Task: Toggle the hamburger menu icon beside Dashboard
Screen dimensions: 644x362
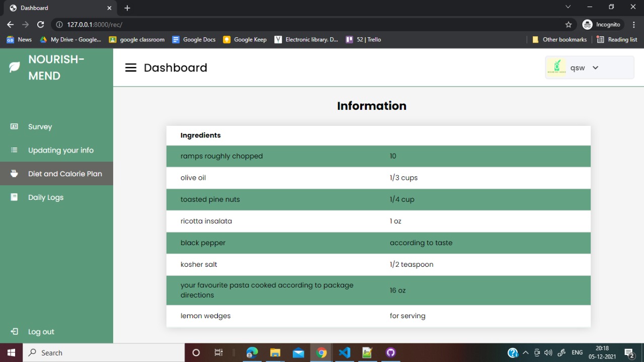Action: tap(131, 67)
